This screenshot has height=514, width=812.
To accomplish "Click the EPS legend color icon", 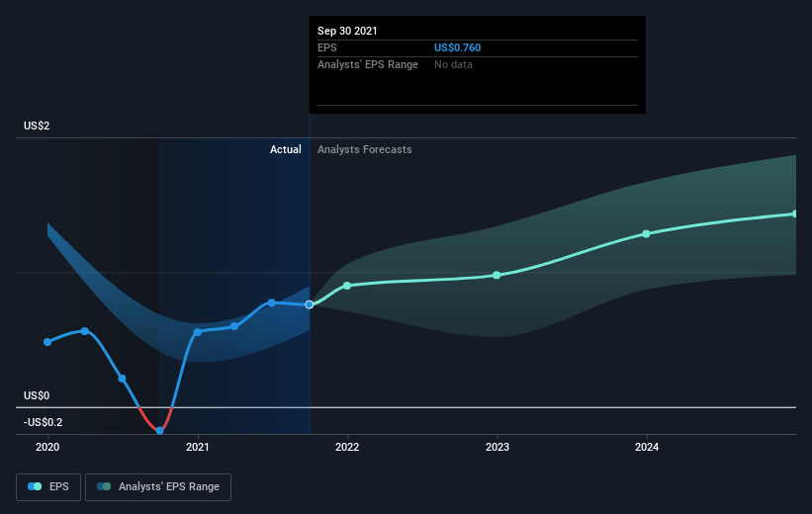I will [x=35, y=486].
